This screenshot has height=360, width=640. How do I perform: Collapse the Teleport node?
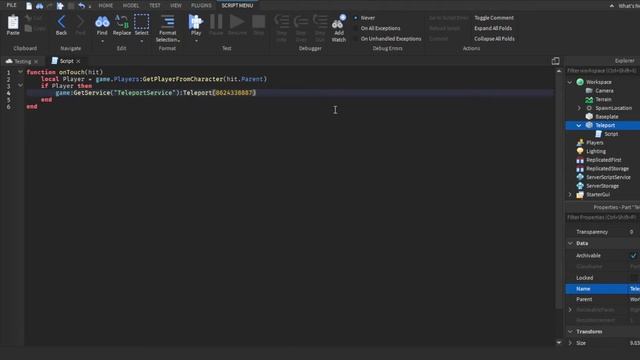tap(579, 125)
